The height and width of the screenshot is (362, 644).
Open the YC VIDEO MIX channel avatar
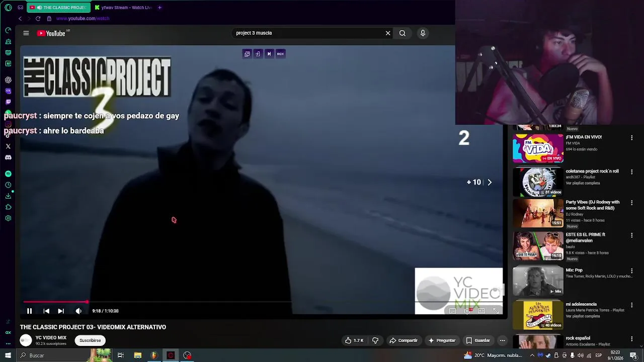26,340
